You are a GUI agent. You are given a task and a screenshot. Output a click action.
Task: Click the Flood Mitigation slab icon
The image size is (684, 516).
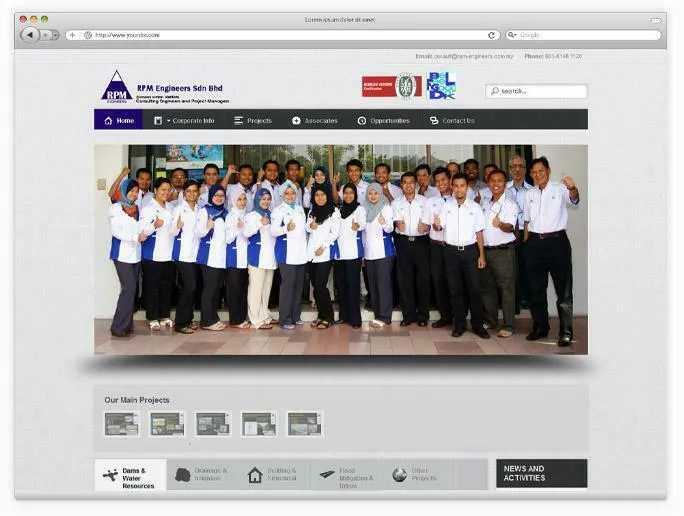[327, 474]
